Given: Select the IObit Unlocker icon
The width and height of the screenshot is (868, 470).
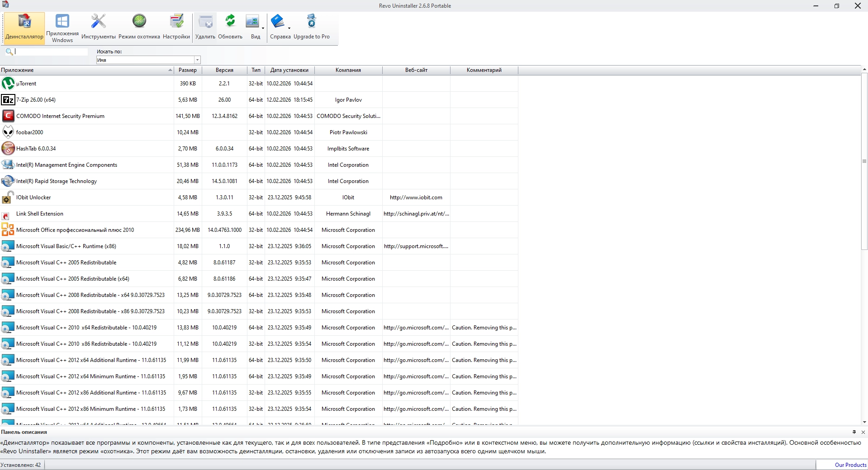Looking at the screenshot, I should click(8, 197).
